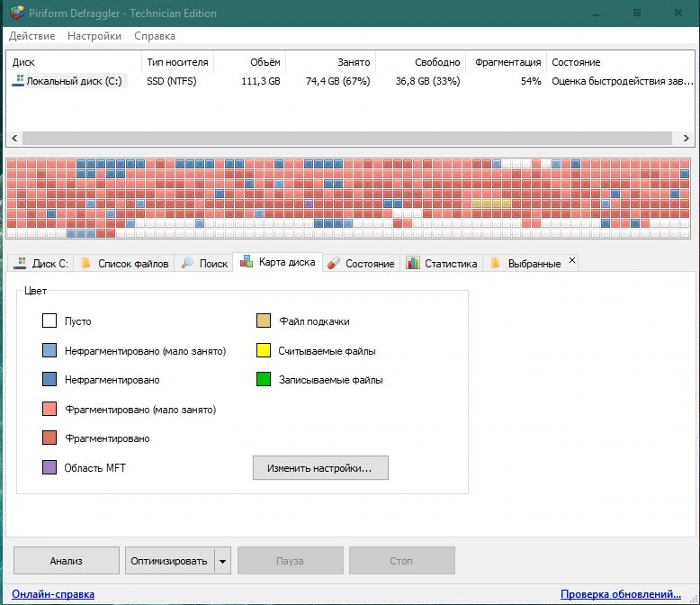The image size is (700, 605).
Task: Click the Оценка быстродействия status text
Action: [623, 81]
